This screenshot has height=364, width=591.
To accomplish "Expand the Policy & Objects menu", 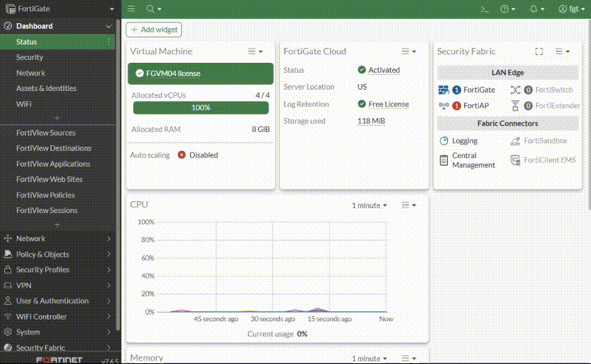I will [57, 254].
